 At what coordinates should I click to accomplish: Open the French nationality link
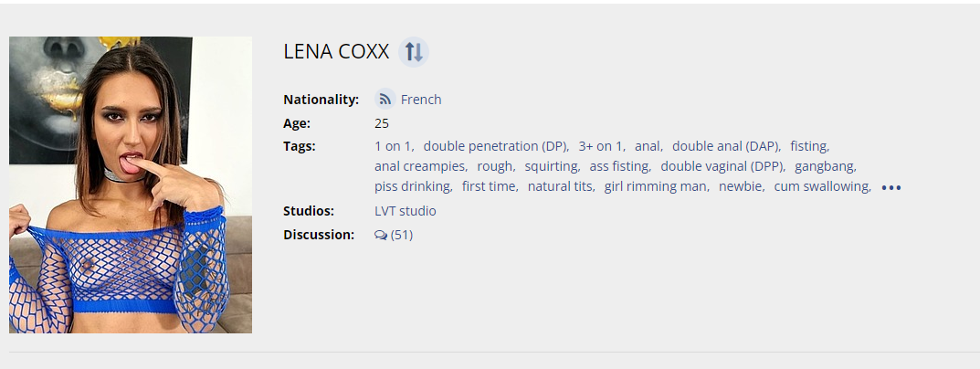[x=421, y=100]
